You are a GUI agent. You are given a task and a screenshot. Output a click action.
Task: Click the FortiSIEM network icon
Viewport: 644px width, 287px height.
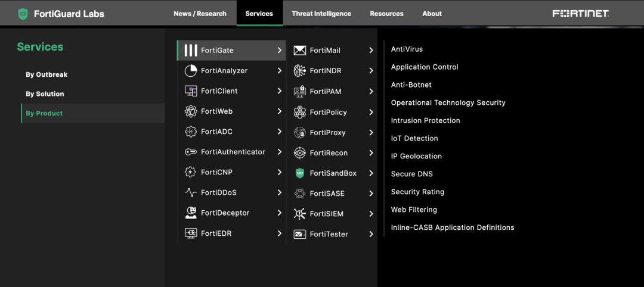coord(300,214)
